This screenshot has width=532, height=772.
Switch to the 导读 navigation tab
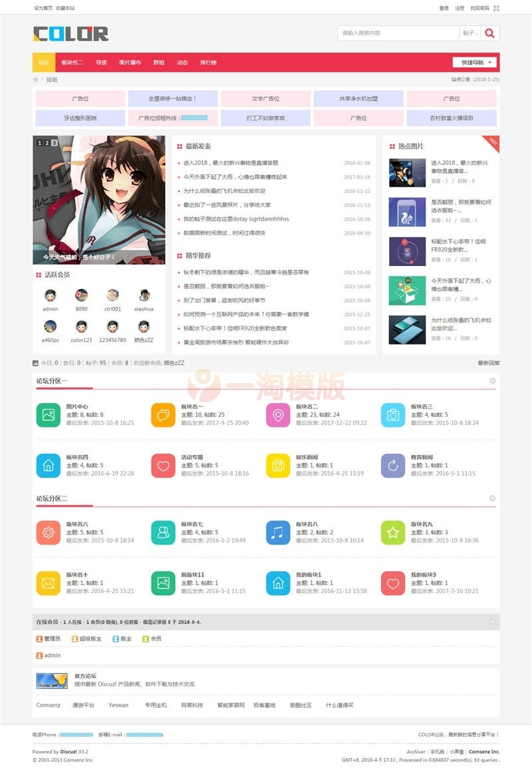point(100,61)
